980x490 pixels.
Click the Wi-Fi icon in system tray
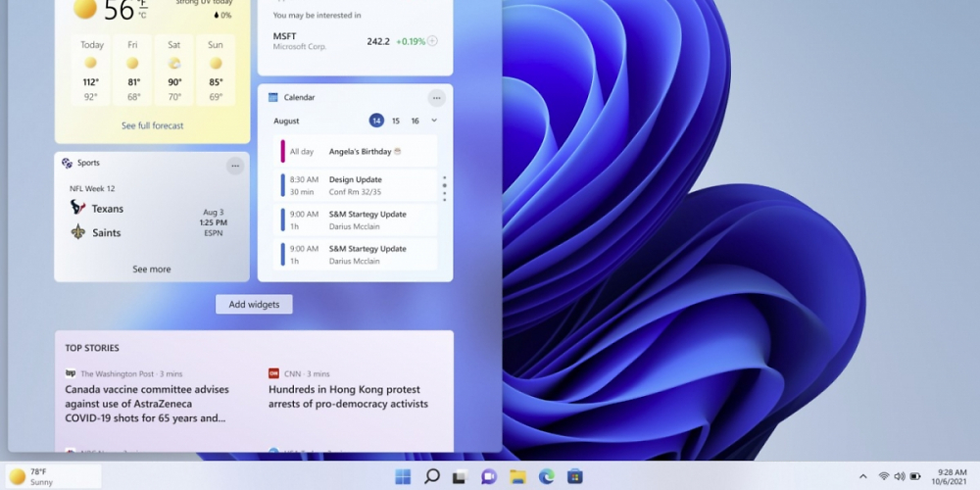[884, 476]
